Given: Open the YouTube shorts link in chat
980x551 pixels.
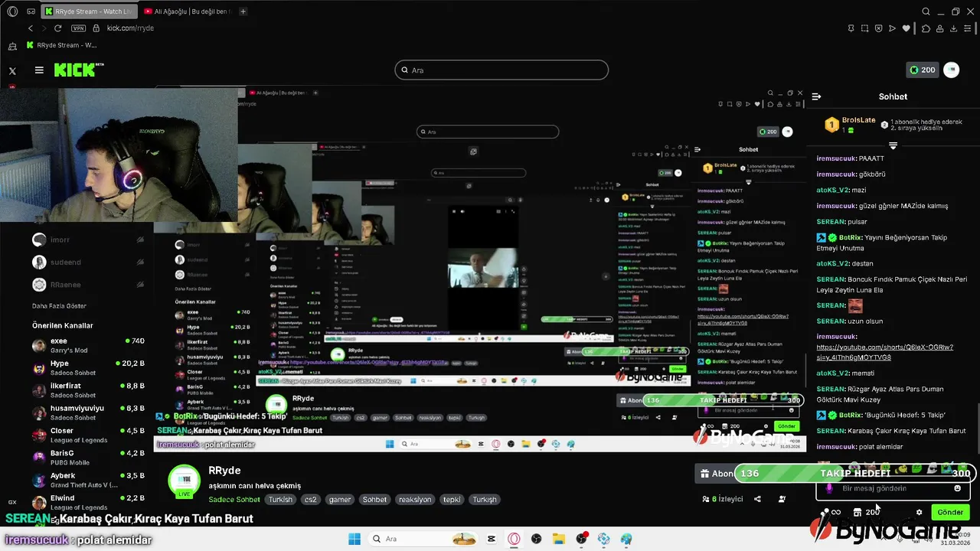Looking at the screenshot, I should [x=885, y=352].
